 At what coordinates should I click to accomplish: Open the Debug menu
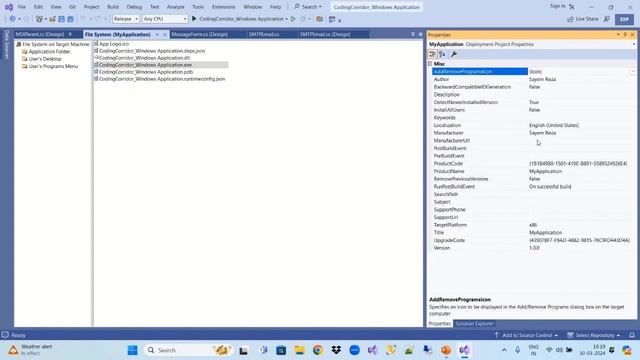(134, 7)
